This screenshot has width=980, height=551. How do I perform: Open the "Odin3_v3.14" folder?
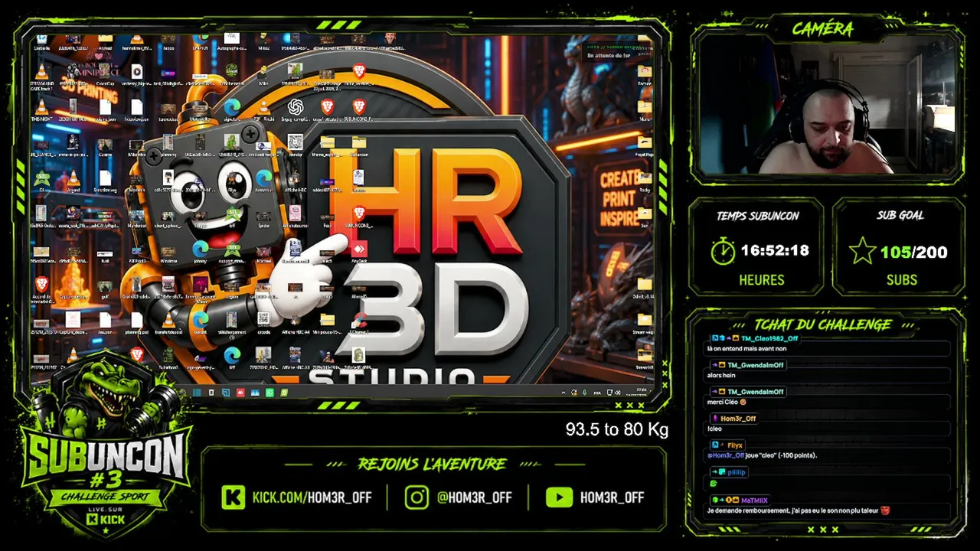tap(645, 287)
